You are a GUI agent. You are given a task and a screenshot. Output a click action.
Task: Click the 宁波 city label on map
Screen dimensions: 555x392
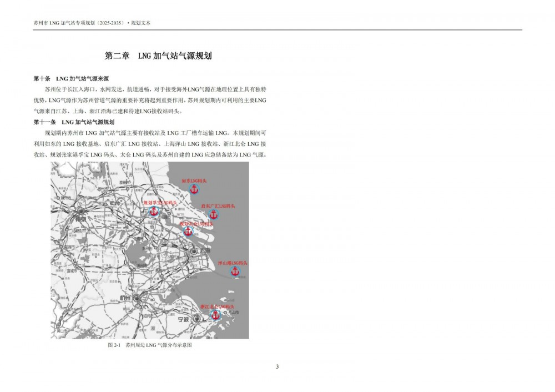coord(184,320)
